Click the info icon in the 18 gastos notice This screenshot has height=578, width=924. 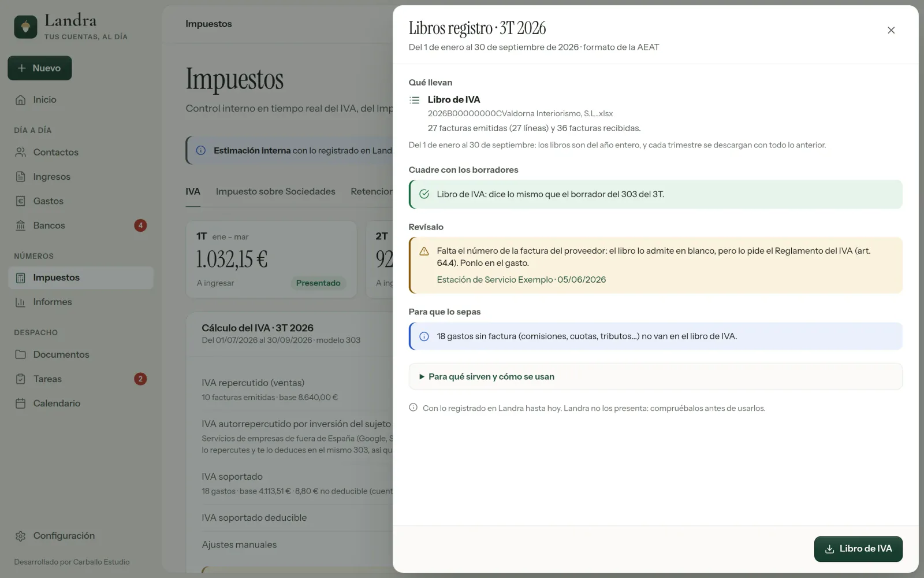coord(424,336)
